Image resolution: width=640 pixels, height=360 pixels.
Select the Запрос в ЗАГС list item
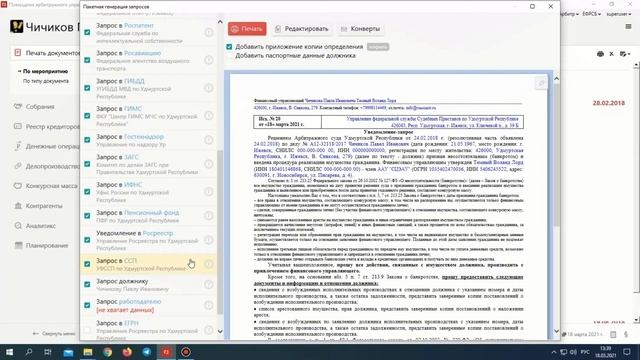149,164
